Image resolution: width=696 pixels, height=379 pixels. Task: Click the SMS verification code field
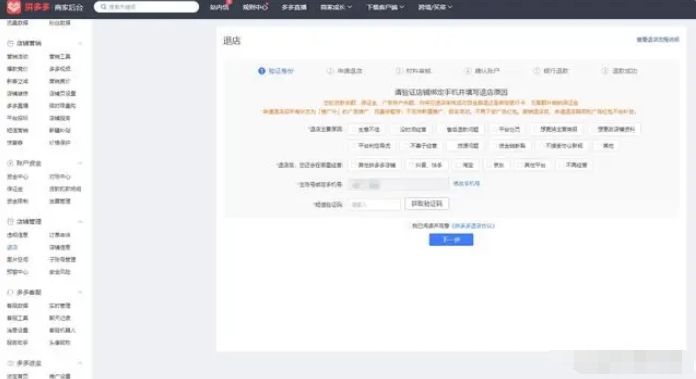(375, 204)
